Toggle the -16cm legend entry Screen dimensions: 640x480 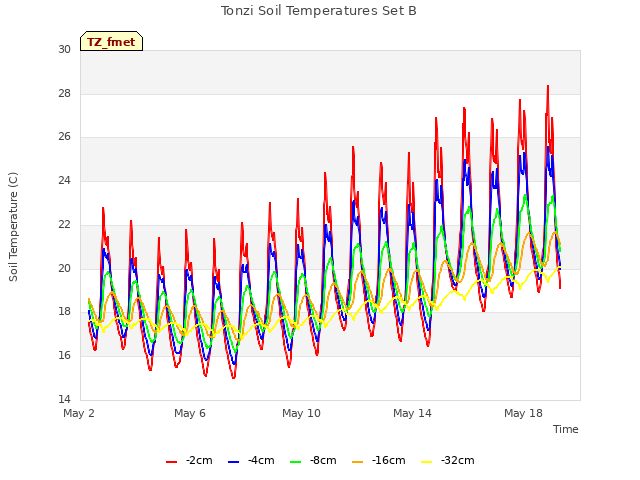click(x=378, y=461)
